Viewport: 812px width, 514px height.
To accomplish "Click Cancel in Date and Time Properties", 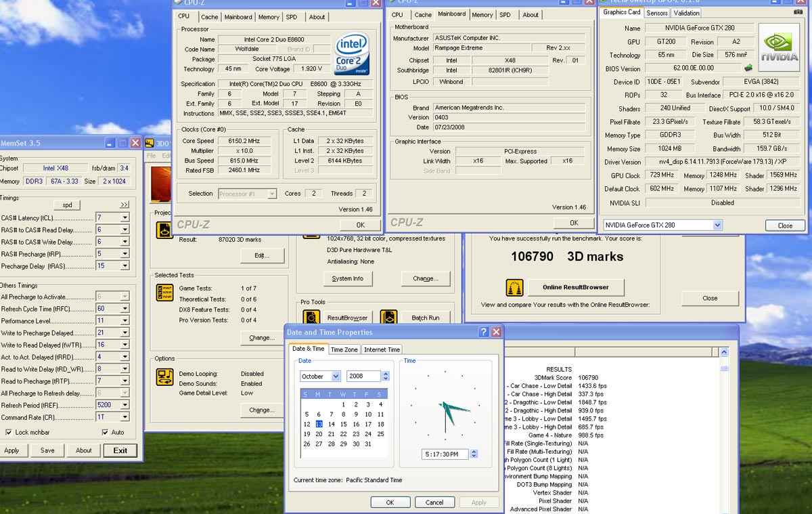I will pos(434,502).
